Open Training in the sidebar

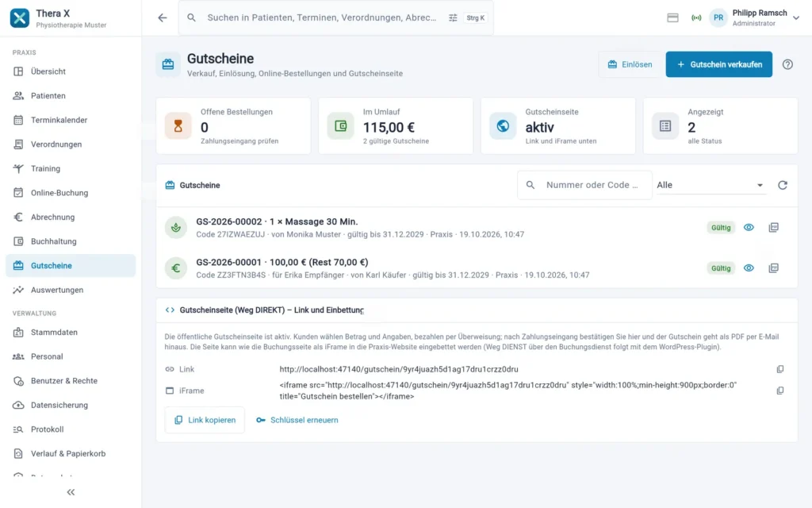pos(71,168)
